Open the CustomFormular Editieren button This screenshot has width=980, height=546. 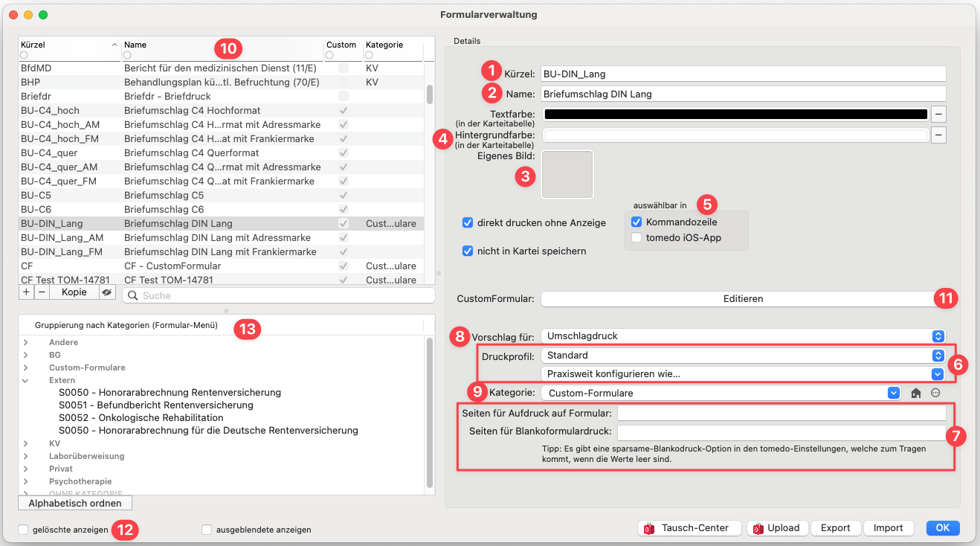pos(743,298)
